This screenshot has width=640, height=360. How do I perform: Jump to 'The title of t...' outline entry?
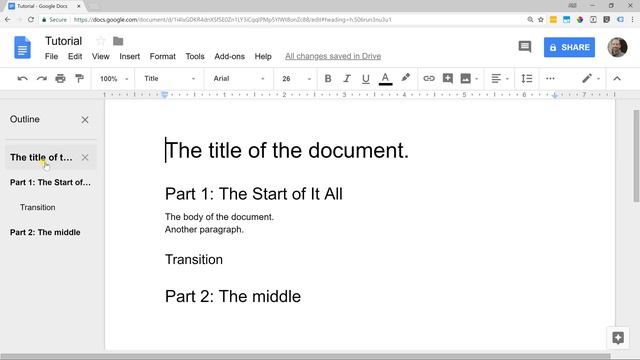click(x=41, y=158)
